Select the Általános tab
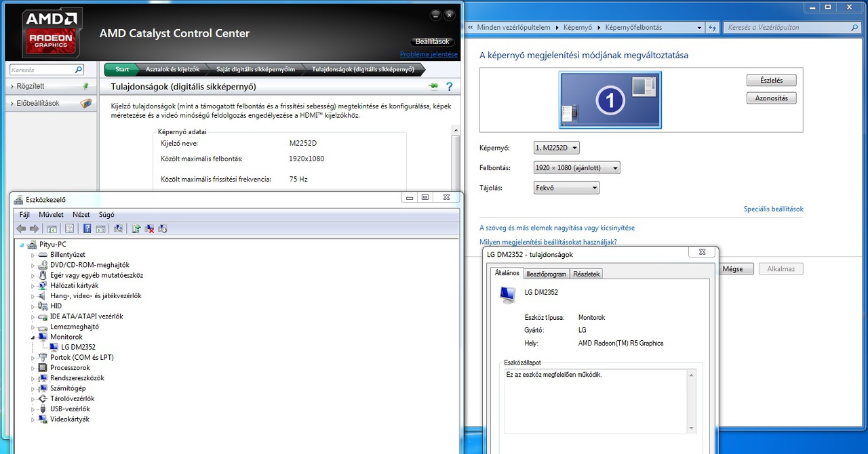This screenshot has height=454, width=868. pos(507,273)
